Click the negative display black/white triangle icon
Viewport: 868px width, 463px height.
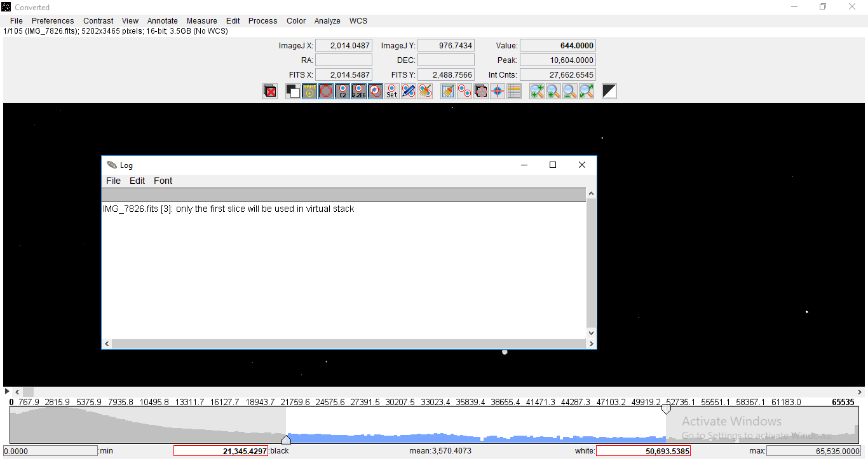pyautogui.click(x=609, y=92)
